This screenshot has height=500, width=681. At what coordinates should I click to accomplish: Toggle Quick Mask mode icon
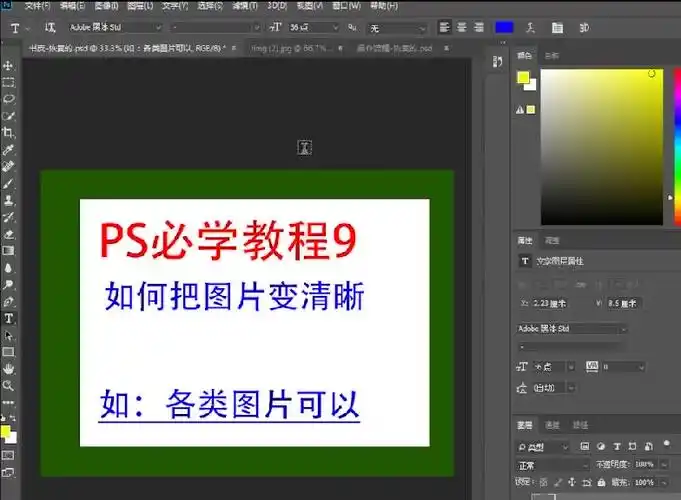point(8,455)
